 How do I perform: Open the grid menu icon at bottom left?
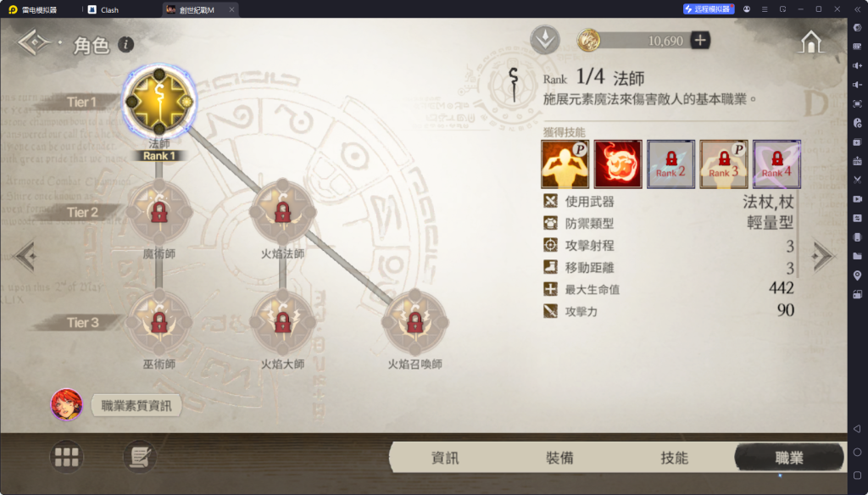click(66, 457)
